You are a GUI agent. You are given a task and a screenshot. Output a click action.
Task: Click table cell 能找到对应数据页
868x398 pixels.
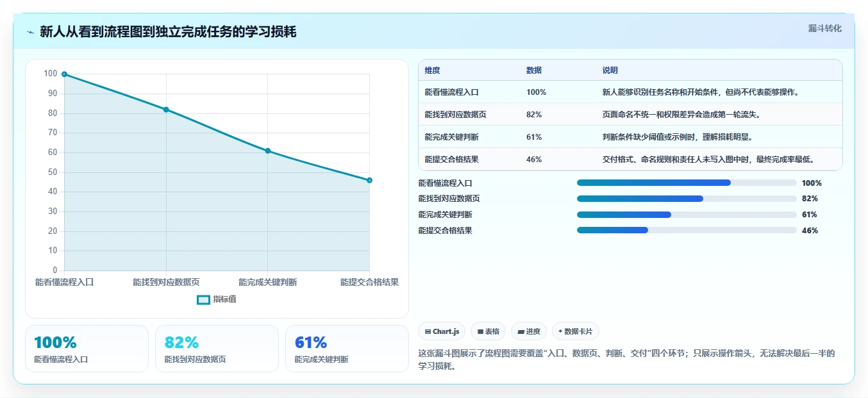click(x=455, y=115)
